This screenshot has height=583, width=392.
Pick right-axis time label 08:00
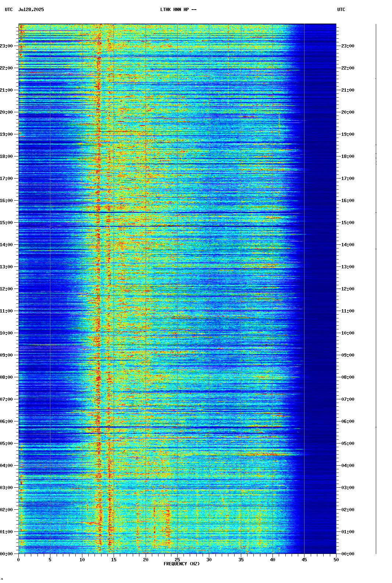(x=348, y=377)
